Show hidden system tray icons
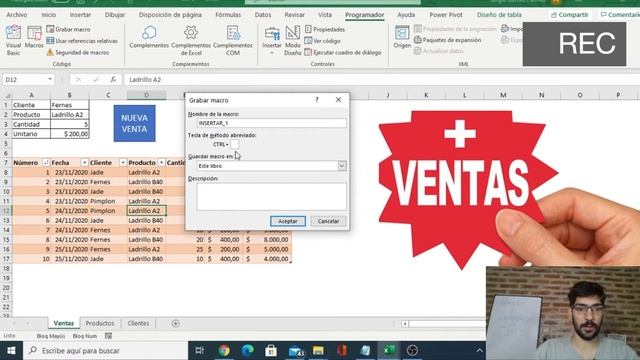640x360 pixels. point(479,351)
